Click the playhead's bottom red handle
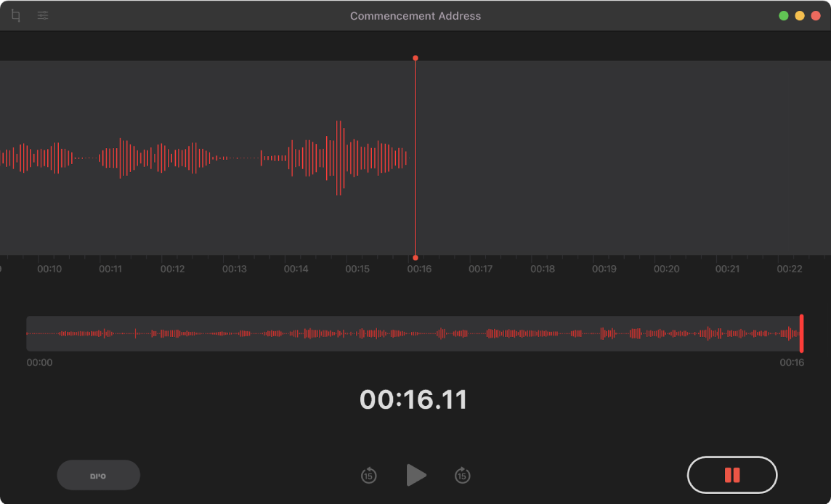831x504 pixels. pos(415,258)
